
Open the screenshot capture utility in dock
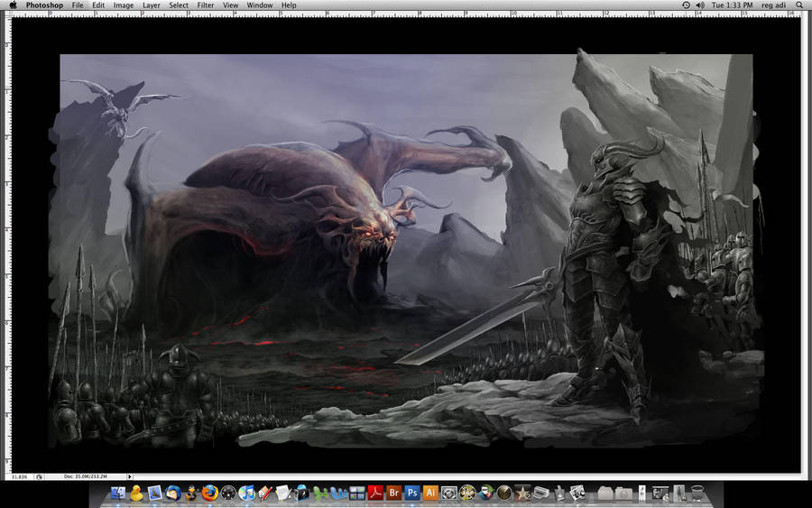click(x=449, y=493)
